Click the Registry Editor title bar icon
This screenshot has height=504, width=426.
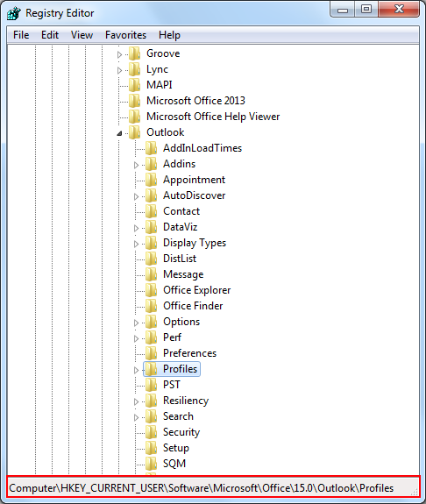pos(14,13)
